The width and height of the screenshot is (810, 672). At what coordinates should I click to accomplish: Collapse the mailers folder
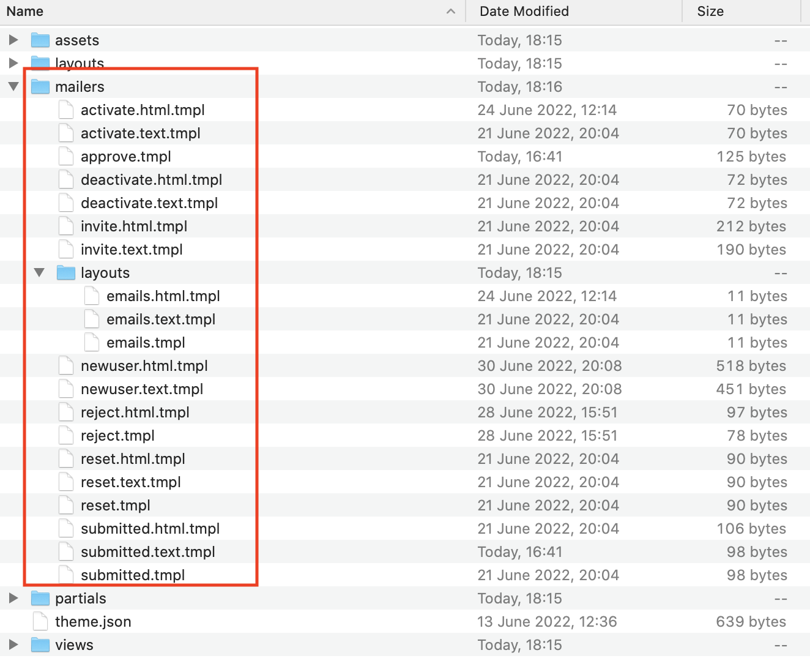13,86
